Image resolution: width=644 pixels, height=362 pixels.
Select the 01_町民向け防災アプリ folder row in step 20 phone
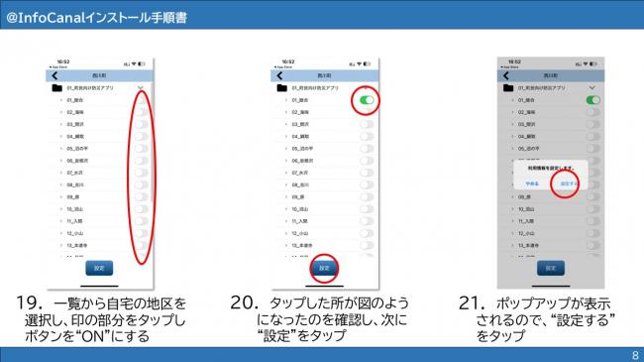[x=324, y=88]
